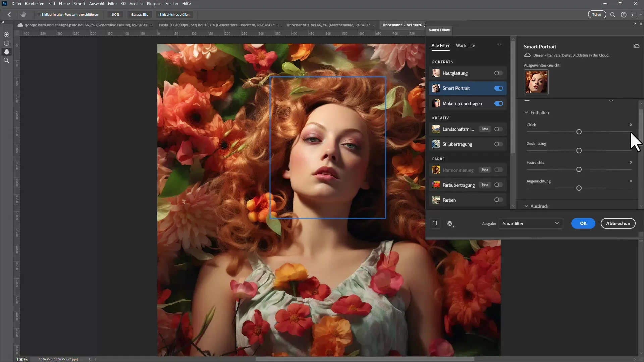This screenshot has height=362, width=644.
Task: Open the workspace dropdown arrow at top right
Action: [x=641, y=15]
